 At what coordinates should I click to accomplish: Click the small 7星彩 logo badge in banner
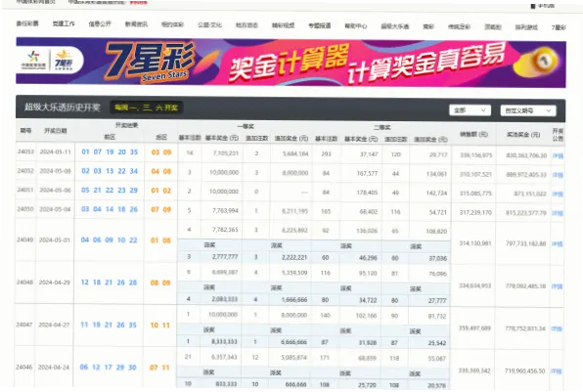pos(64,60)
